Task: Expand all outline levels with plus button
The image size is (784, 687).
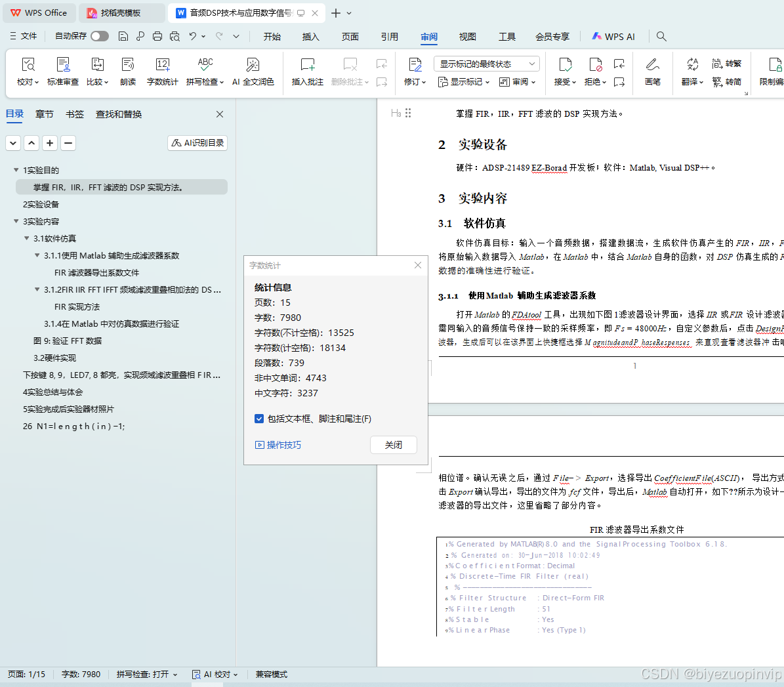Action: [x=50, y=143]
